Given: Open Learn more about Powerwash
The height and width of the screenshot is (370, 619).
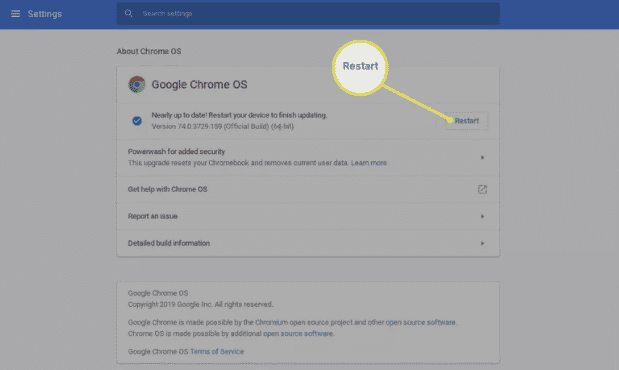Looking at the screenshot, I should [369, 163].
